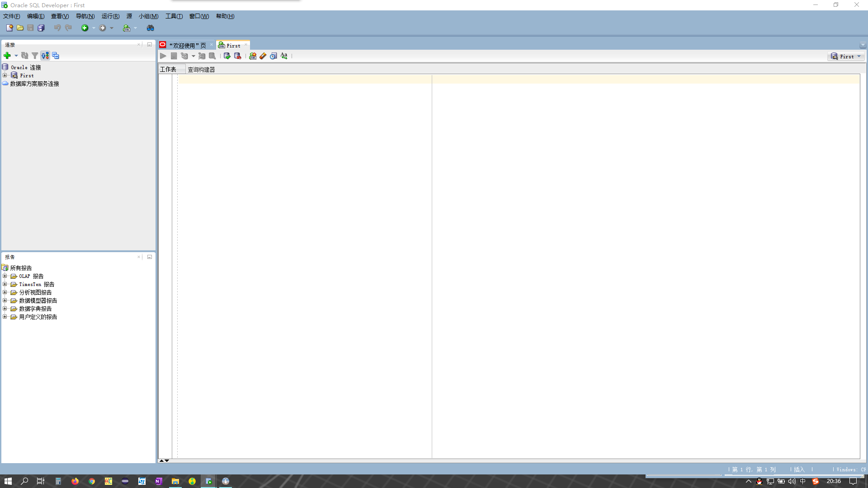The width and height of the screenshot is (868, 488).
Task: Expand the 数据字典报告 folder
Action: (x=5, y=309)
